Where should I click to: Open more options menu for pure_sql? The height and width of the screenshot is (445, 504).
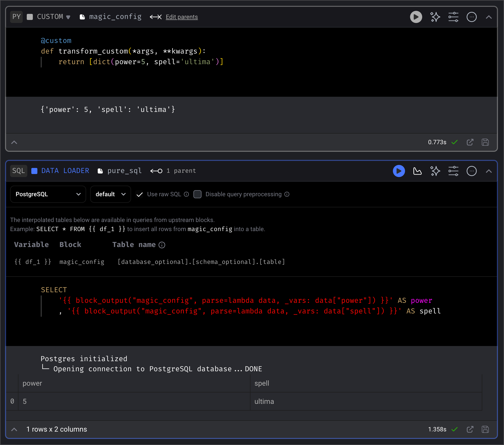click(x=471, y=171)
